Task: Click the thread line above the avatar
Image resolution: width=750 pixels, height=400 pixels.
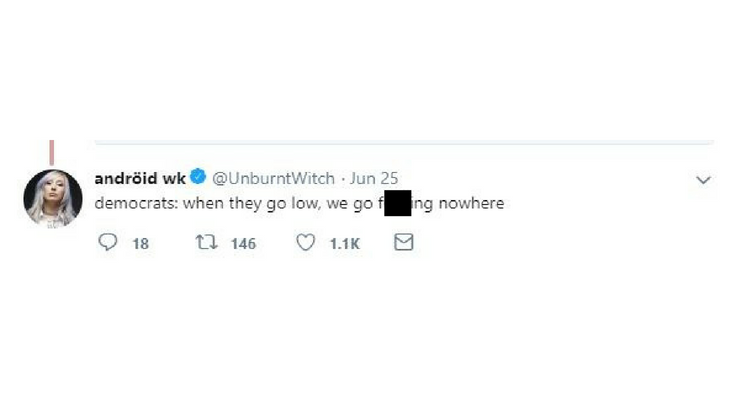Action: tap(51, 150)
